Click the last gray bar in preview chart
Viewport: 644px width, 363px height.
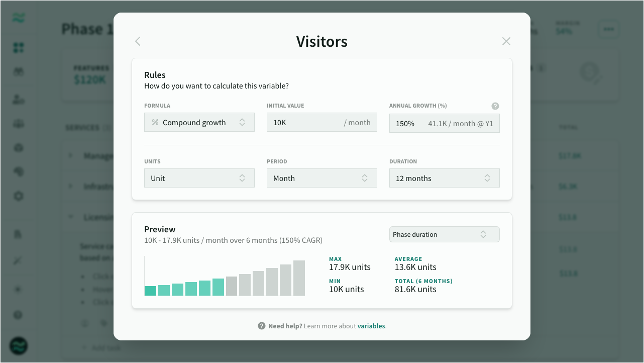point(299,278)
